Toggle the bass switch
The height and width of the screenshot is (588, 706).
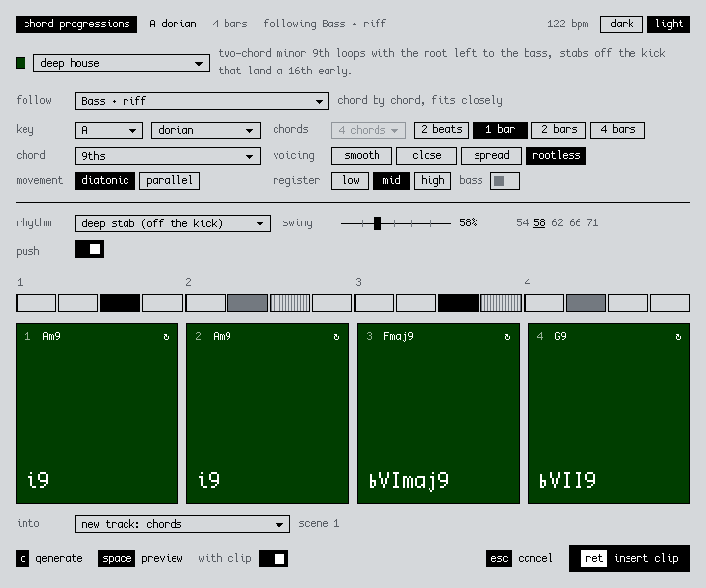(x=505, y=181)
